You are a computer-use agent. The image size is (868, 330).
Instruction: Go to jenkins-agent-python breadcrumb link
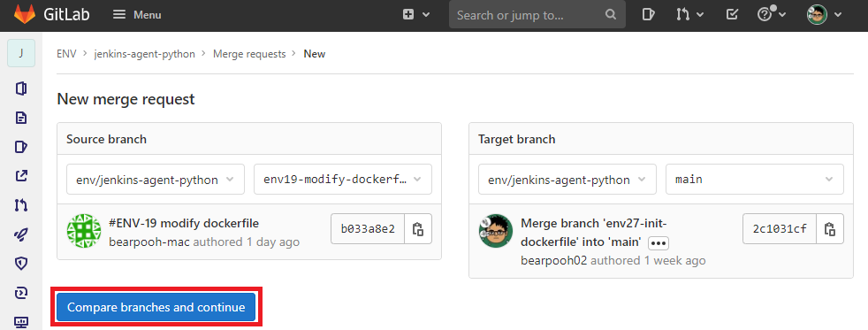[x=144, y=54]
